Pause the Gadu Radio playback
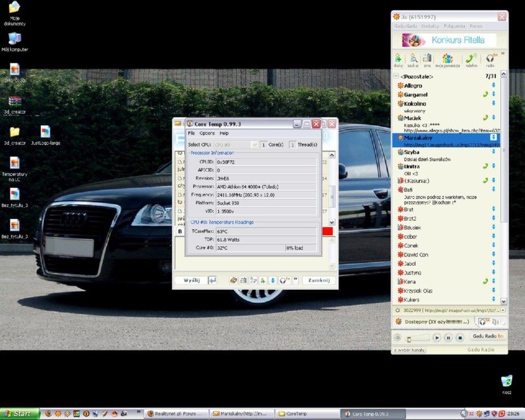Screen dimensions: 525x420 (448, 338)
